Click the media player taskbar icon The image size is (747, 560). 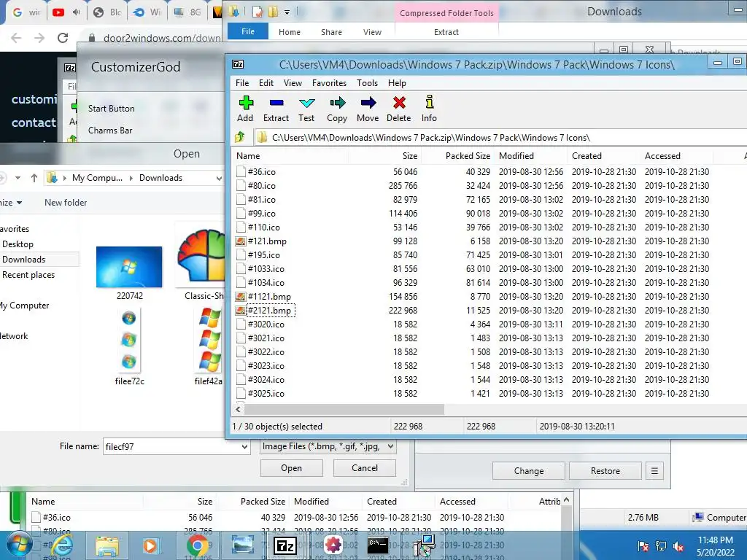click(150, 545)
